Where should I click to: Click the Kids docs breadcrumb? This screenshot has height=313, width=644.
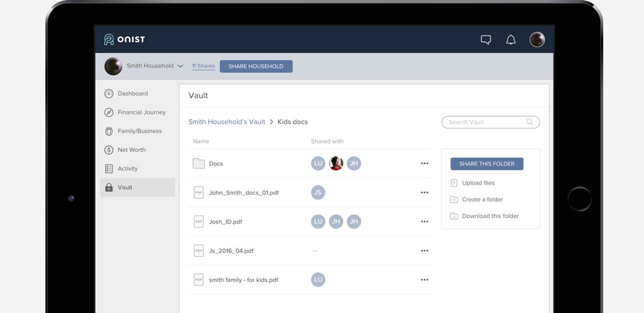click(x=293, y=122)
